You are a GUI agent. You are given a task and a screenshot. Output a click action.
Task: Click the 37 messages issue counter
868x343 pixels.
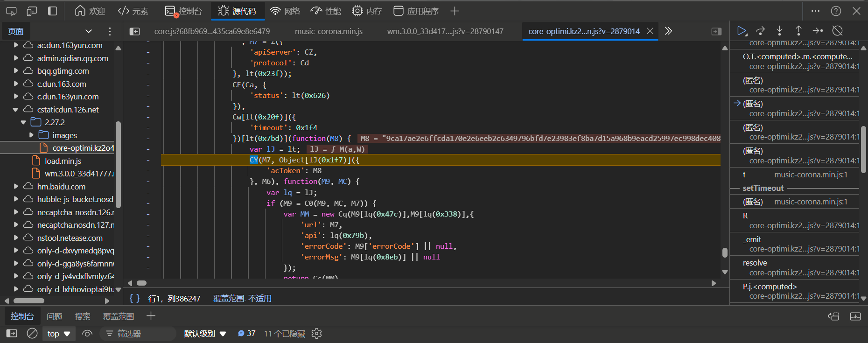(x=247, y=334)
